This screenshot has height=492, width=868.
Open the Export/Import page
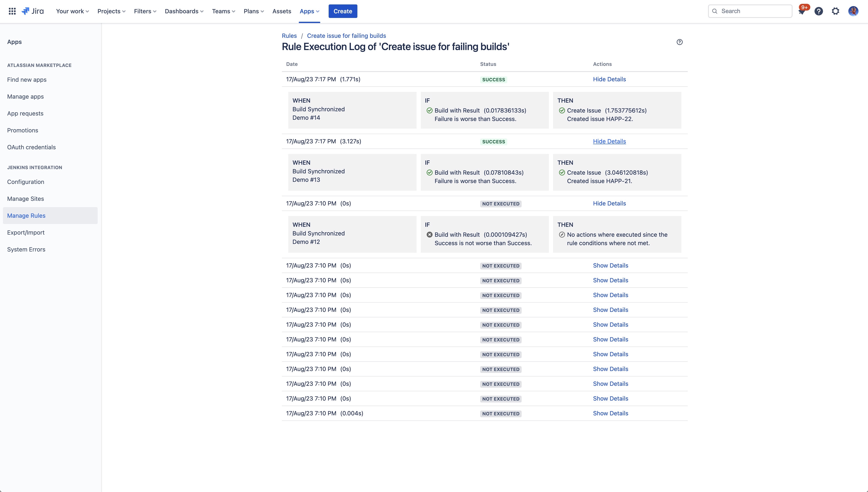(26, 232)
